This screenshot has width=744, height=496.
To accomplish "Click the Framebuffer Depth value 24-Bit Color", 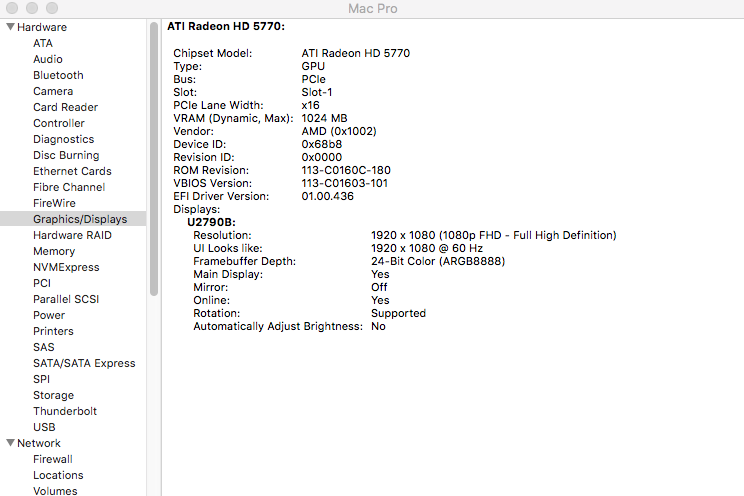I will click(438, 261).
